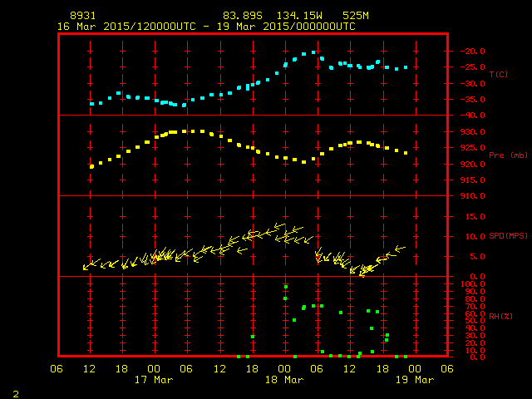532x399 pixels.
Task: Click the T(C) temperature axis label
Action: pyautogui.click(x=499, y=74)
